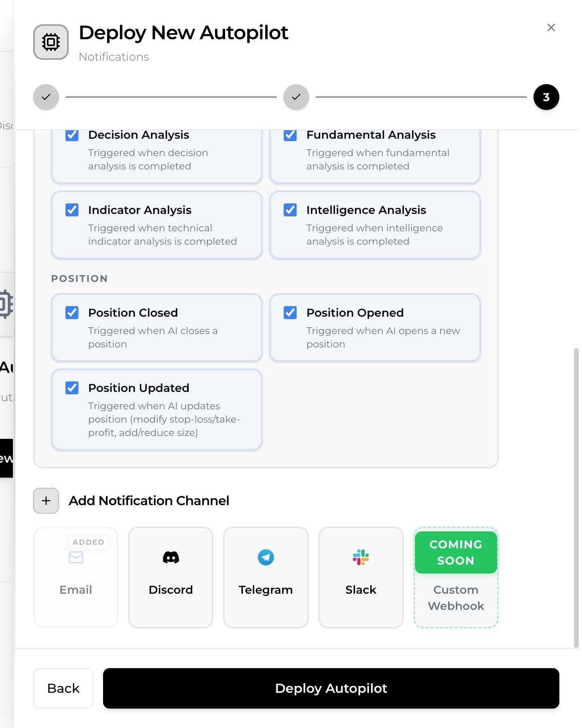Disable Position Opened notification

290,313
